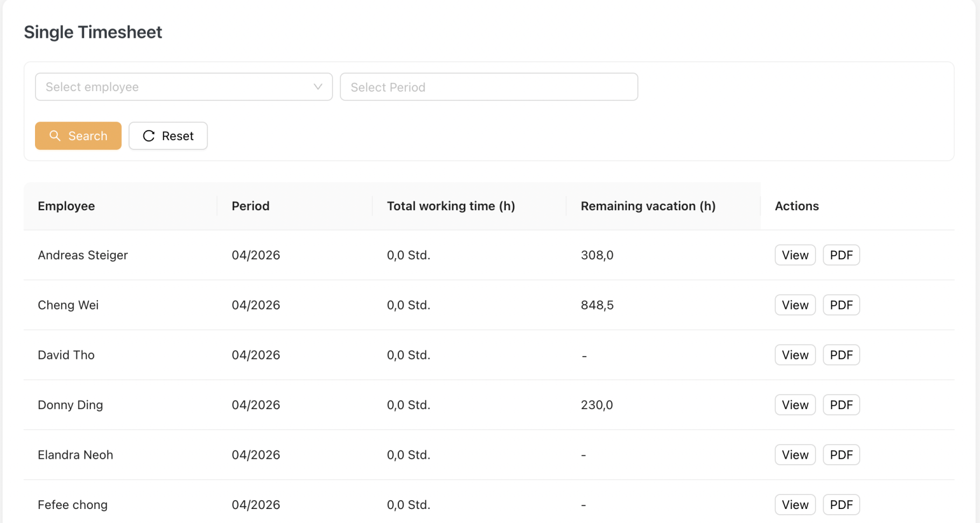Click the circular arrow Reset icon
The width and height of the screenshot is (980, 523).
149,136
